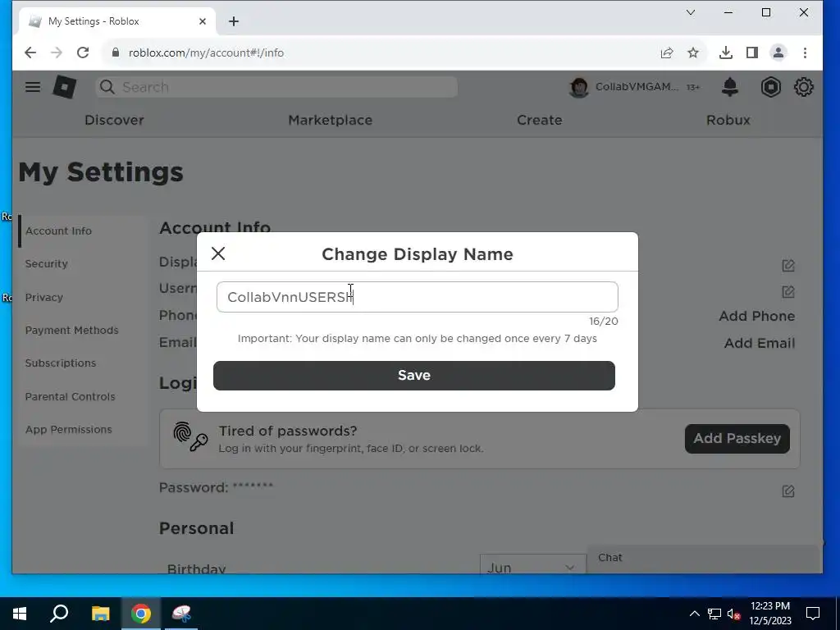Click Add Phone link
This screenshot has width=840, height=630.
pyautogui.click(x=756, y=316)
